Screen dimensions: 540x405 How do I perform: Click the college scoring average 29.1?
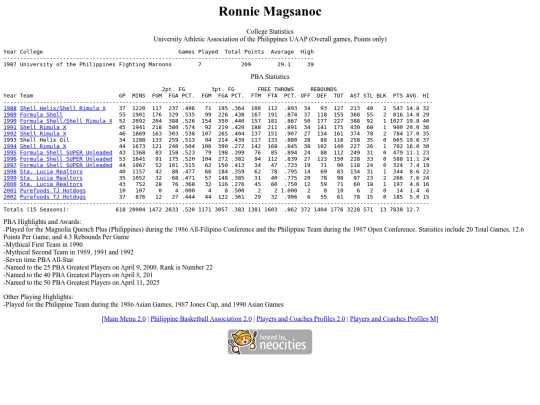point(284,64)
